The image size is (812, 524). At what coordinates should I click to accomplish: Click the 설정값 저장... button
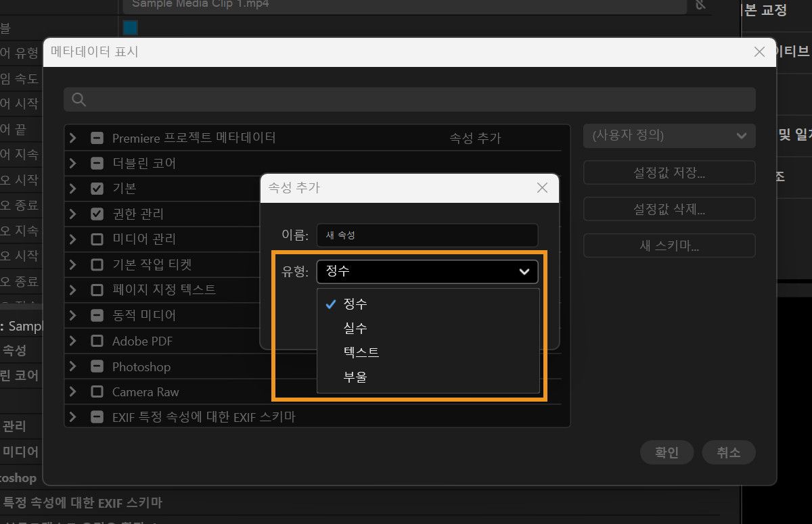click(x=669, y=172)
